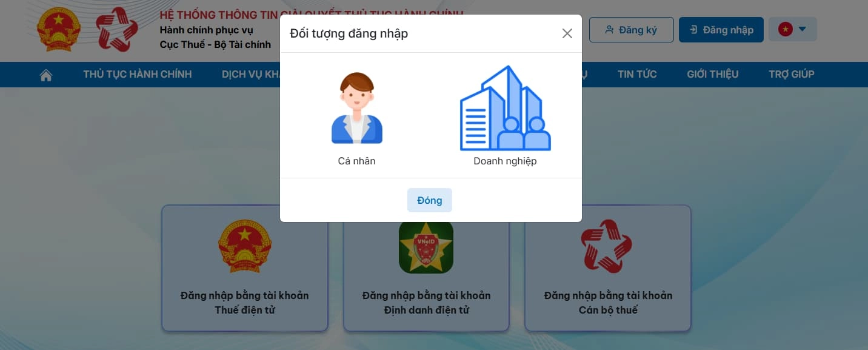Open the THỦ TỤC HÀNH CHÍNH menu
This screenshot has height=350, width=868.
pyautogui.click(x=138, y=74)
